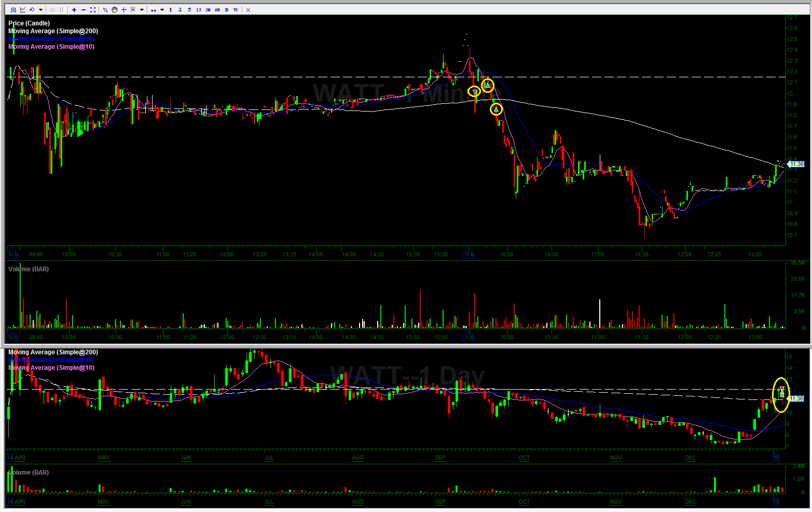Select the daily D timeframe

click(x=227, y=10)
